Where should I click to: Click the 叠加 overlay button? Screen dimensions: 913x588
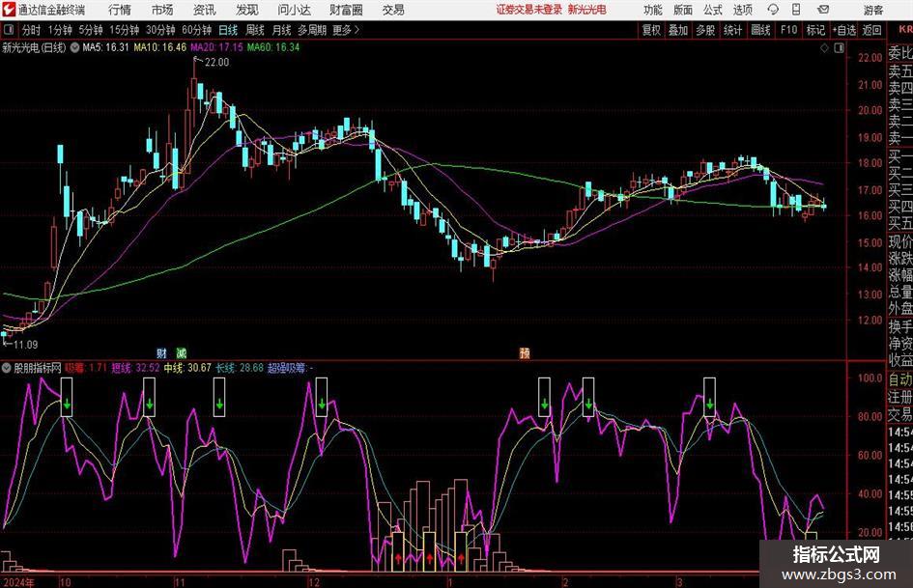pos(678,30)
